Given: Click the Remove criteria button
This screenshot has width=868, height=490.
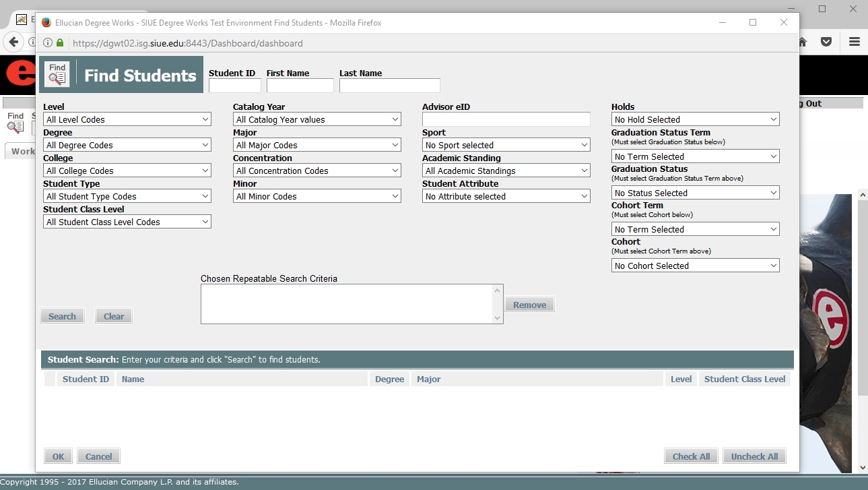Looking at the screenshot, I should (x=529, y=305).
